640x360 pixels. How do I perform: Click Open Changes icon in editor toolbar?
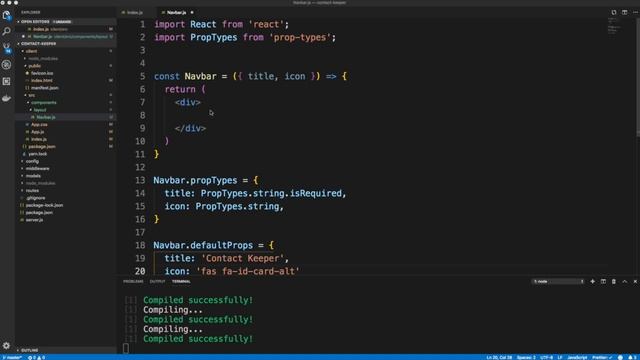(613, 12)
